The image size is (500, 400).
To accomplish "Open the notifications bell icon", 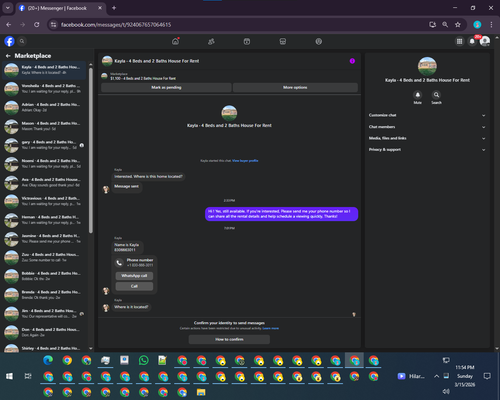I will 472,41.
